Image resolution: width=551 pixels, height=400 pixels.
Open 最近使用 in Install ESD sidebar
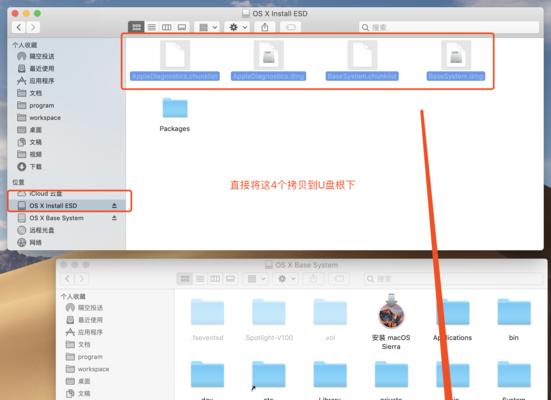pos(35,69)
